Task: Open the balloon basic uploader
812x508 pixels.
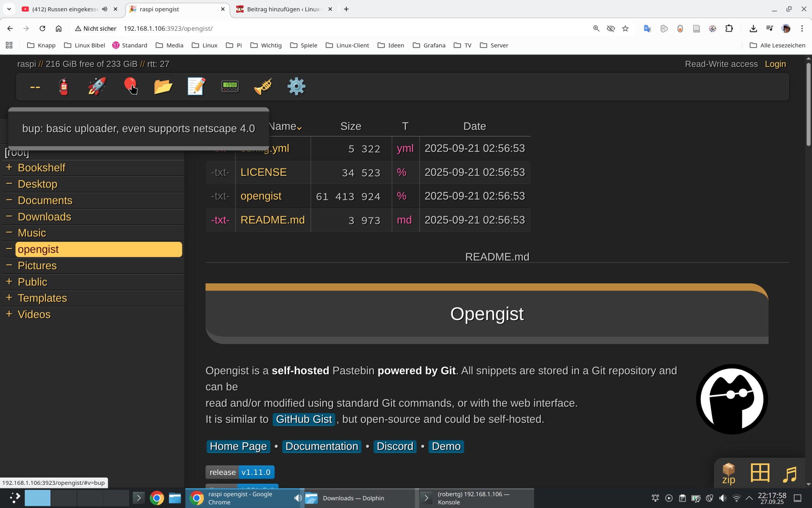Action: click(130, 86)
